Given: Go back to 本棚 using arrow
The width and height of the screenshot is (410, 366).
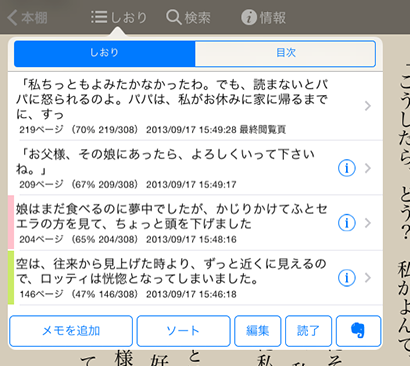Looking at the screenshot, I should (12, 17).
